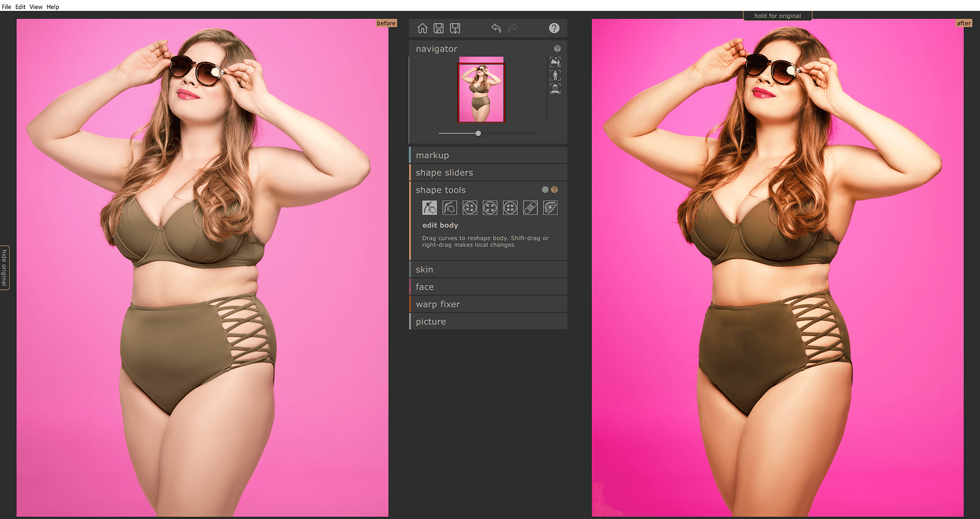Save the project with floppy icon

coord(438,29)
